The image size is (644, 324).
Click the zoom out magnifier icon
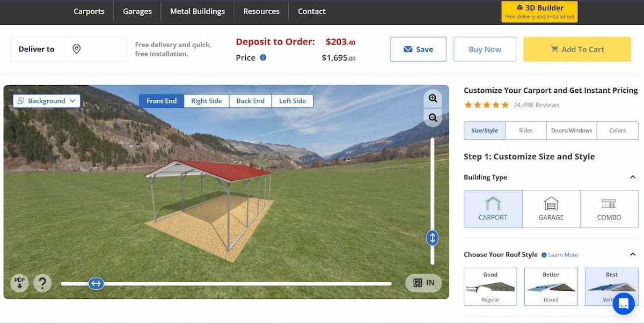(x=433, y=117)
